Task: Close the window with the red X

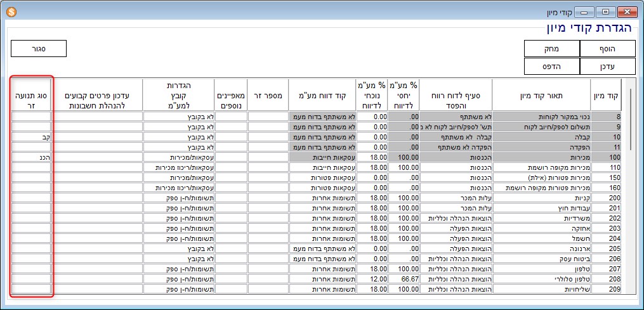Action: [627, 11]
